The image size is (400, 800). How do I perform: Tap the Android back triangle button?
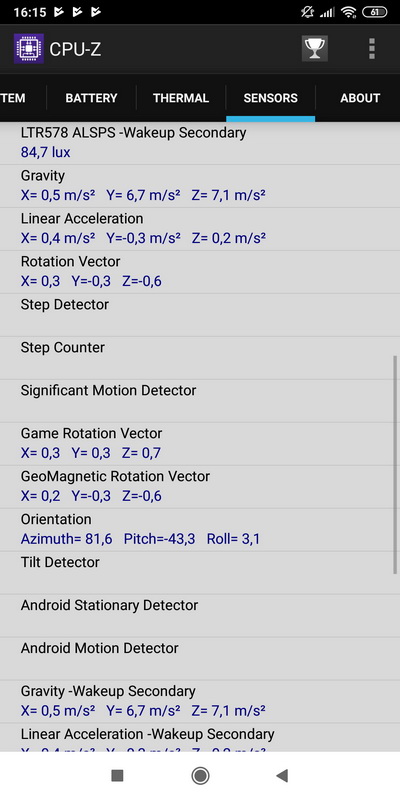pyautogui.click(x=282, y=776)
